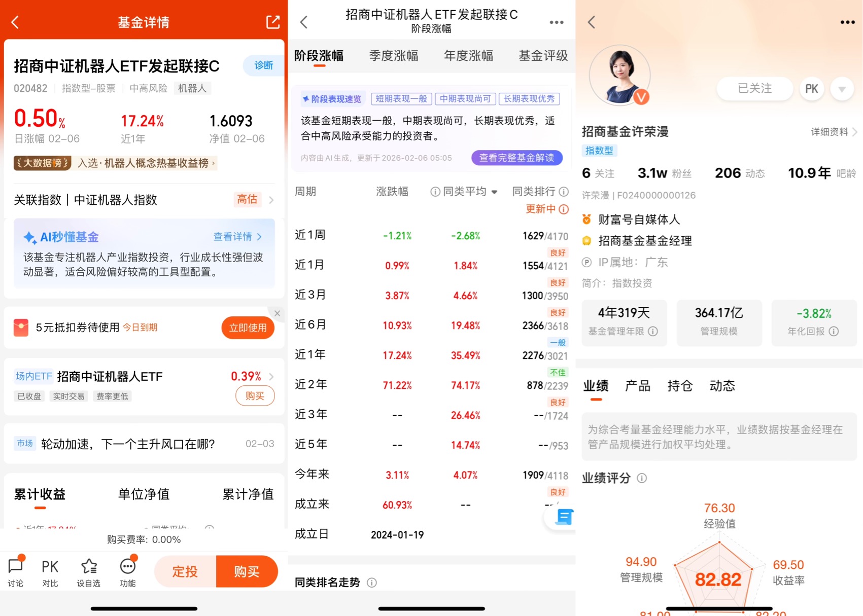Viewport: 863px width, 616px height.
Task: Go back from the fund details screen
Action: [15, 22]
